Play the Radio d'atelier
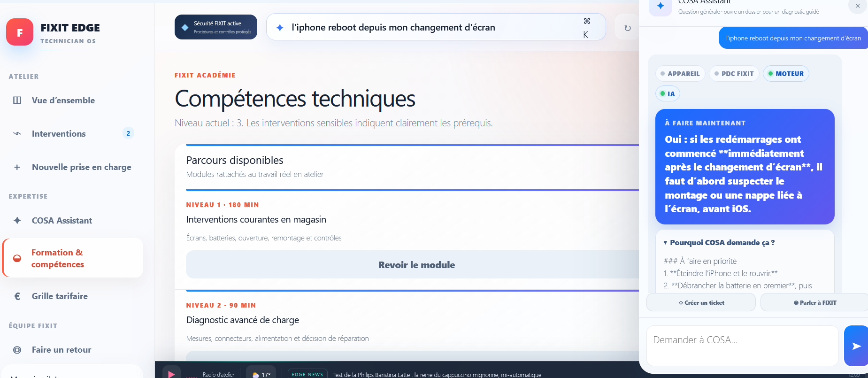Viewport: 868px width, 378px height. [171, 374]
